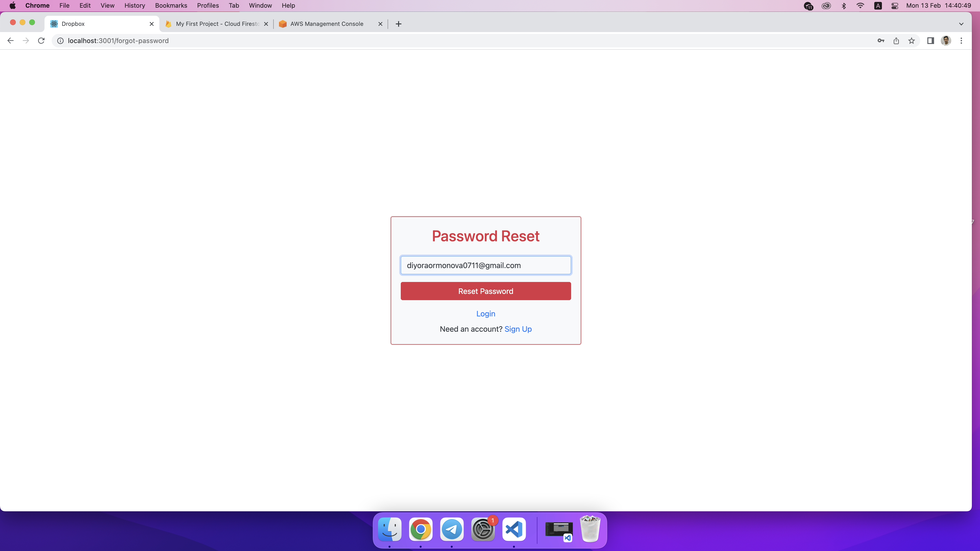Open the Bookmarks menu
This screenshot has width=980, height=551.
171,6
